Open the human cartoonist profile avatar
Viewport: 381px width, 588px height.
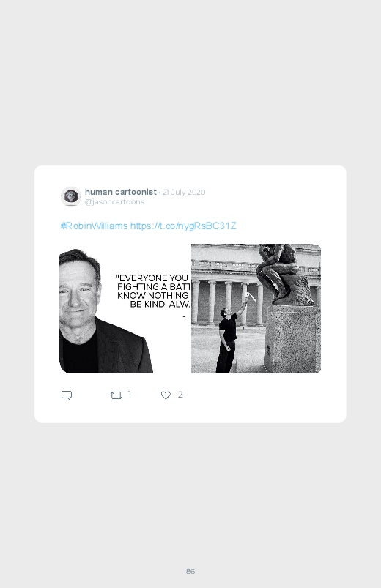[70, 196]
